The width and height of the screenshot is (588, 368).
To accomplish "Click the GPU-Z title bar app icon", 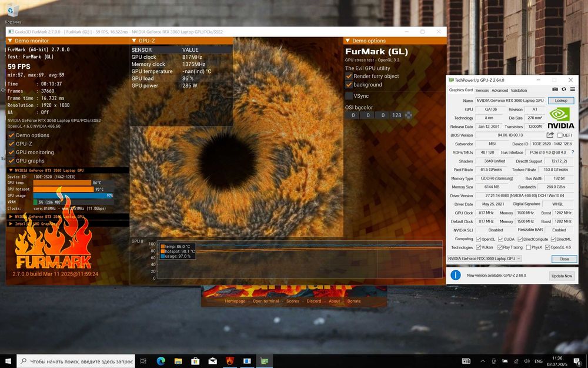I will [x=451, y=80].
